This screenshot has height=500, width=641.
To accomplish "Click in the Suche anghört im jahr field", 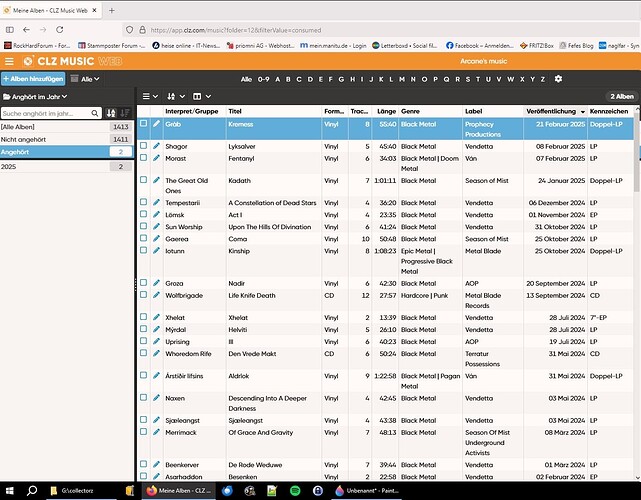I will [46, 113].
